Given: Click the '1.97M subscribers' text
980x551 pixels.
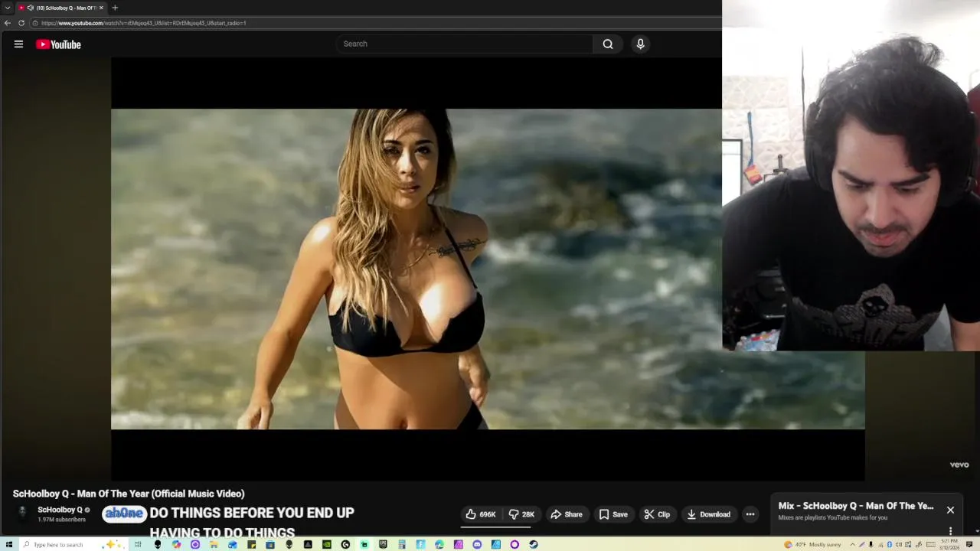Looking at the screenshot, I should (61, 520).
